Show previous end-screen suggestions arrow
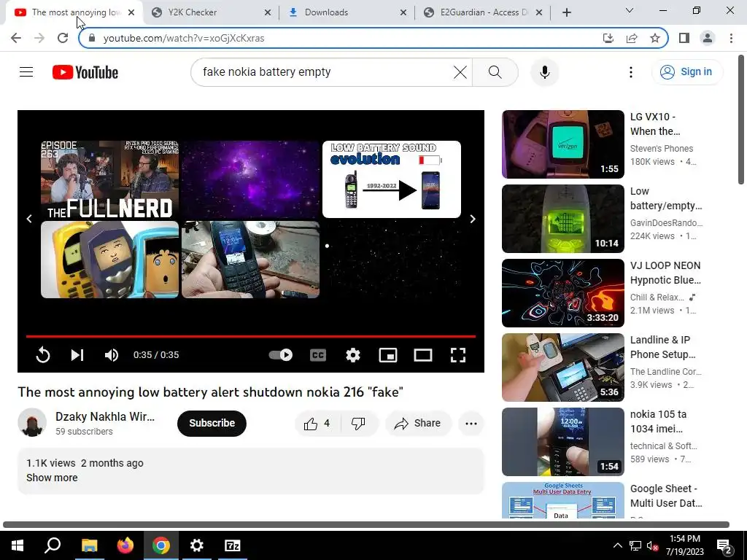The image size is (747, 560). (29, 219)
